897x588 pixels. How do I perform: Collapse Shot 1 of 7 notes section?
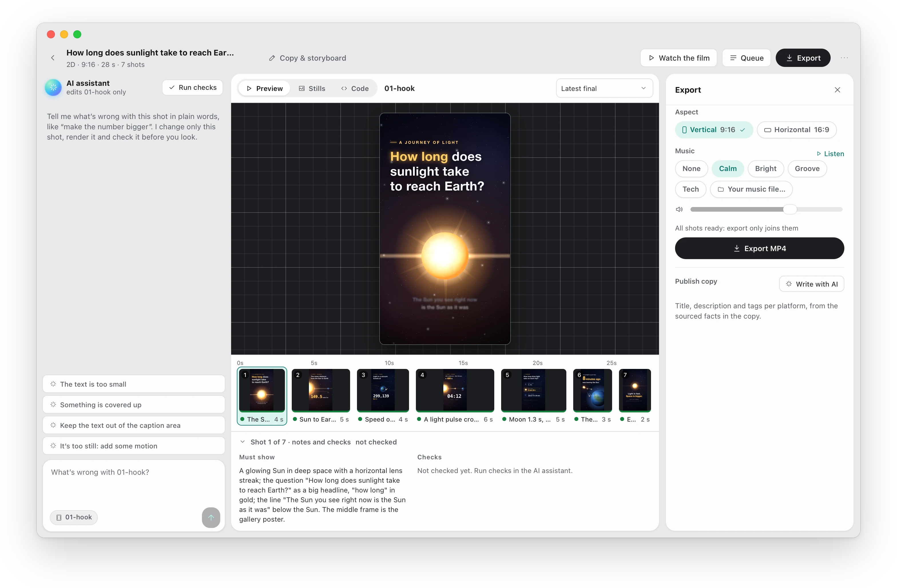pos(243,442)
